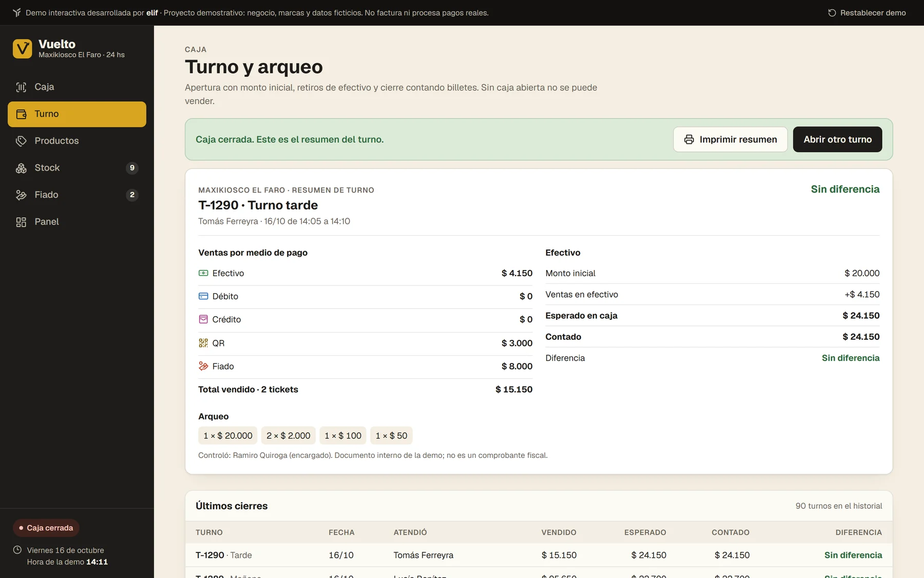The width and height of the screenshot is (924, 578).
Task: Click the Fiado hand icon in sidebar
Action: tap(21, 195)
